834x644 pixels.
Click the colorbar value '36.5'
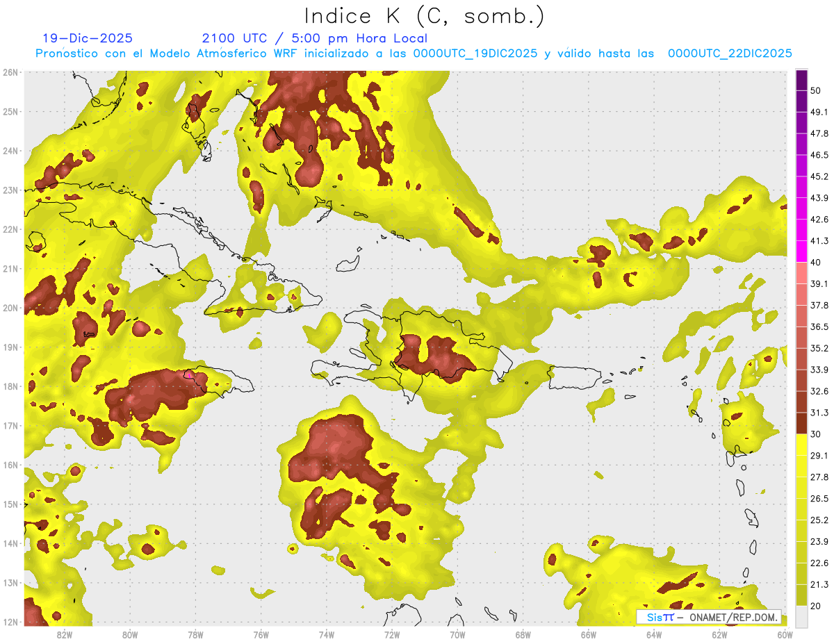point(819,327)
